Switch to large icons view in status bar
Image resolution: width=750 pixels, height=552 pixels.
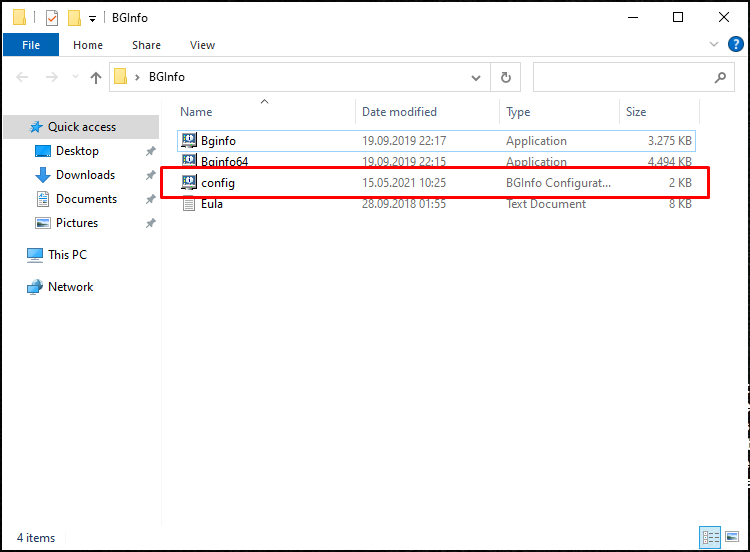tap(732, 537)
